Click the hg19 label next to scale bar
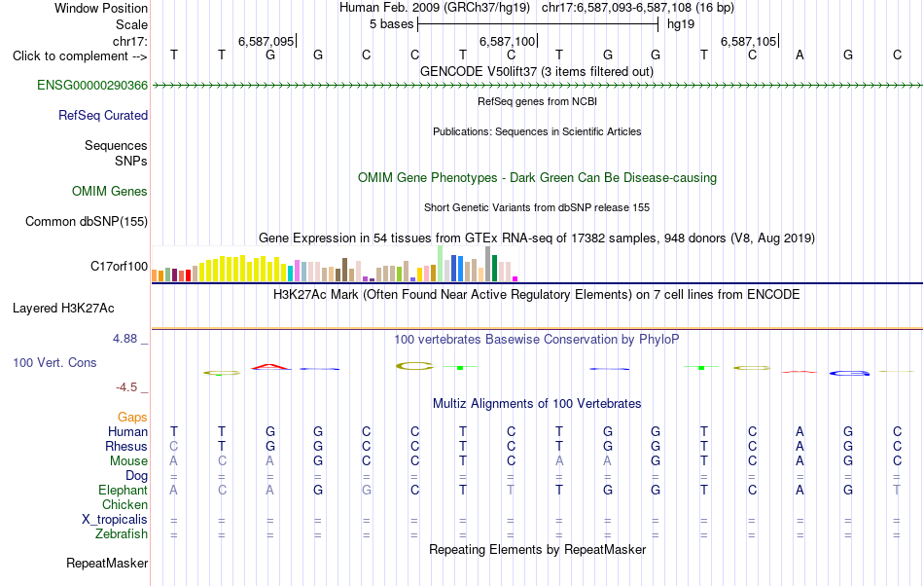The width and height of the screenshot is (924, 586). [681, 24]
